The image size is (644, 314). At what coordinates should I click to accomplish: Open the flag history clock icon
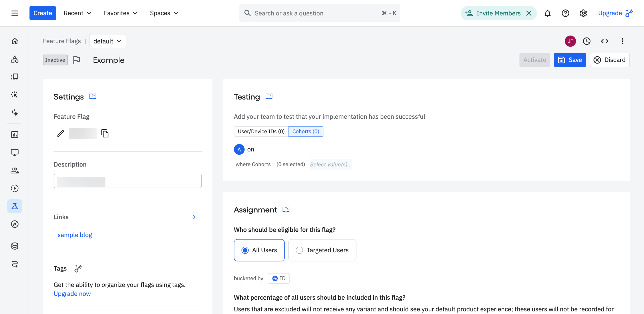click(x=587, y=41)
